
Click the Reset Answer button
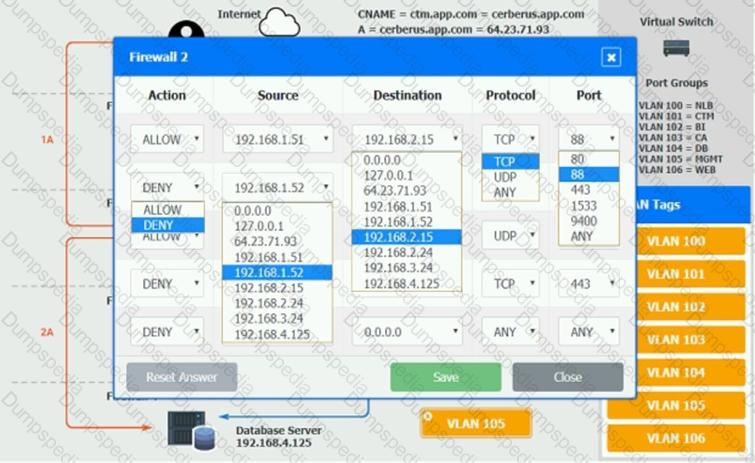point(181,377)
